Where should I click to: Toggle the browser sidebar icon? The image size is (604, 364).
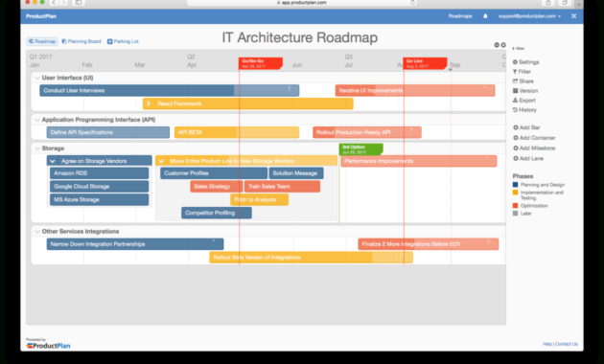[x=79, y=2]
